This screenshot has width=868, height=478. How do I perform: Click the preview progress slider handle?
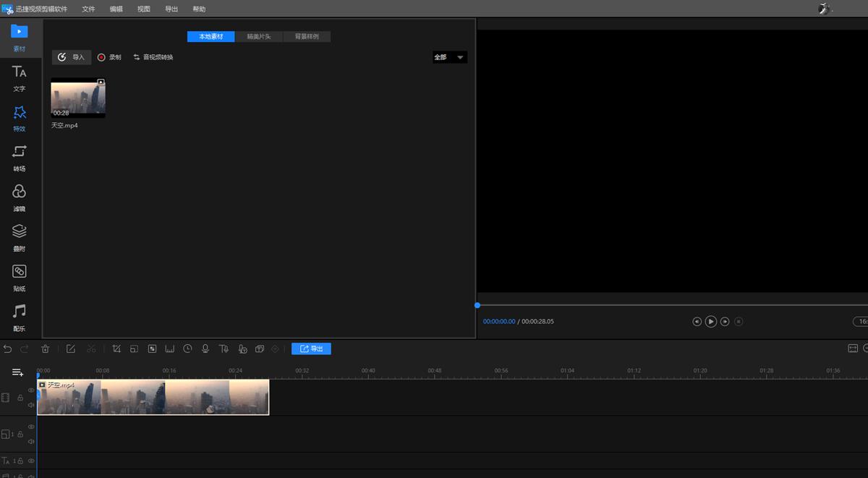(x=477, y=305)
